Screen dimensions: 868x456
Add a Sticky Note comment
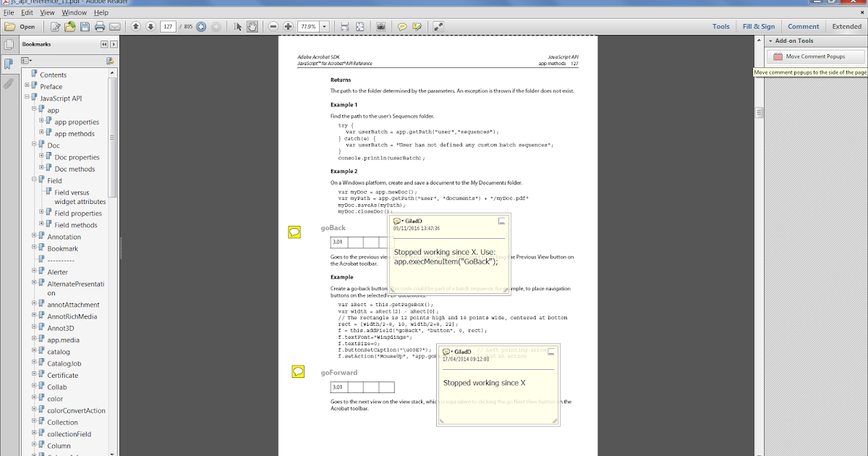(401, 26)
